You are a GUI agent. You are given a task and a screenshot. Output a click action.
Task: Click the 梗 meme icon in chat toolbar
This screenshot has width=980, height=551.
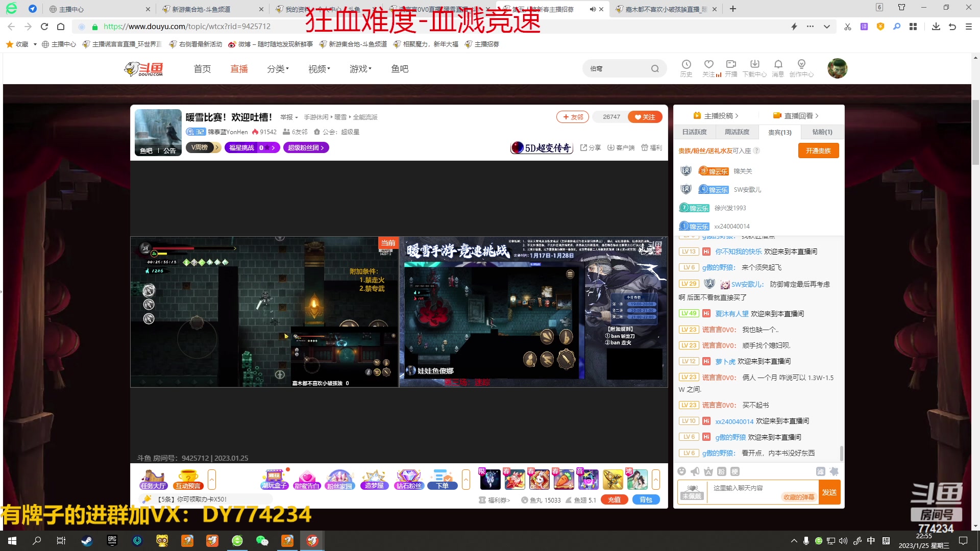(x=734, y=471)
